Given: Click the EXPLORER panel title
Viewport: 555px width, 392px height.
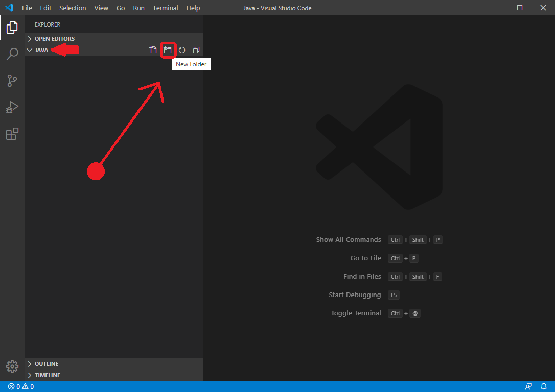Looking at the screenshot, I should coord(48,24).
